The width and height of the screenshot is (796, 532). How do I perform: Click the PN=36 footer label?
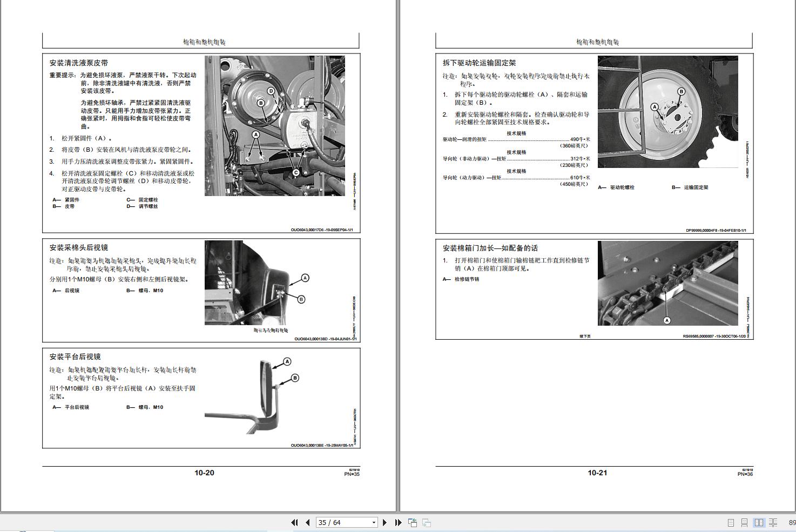745,474
